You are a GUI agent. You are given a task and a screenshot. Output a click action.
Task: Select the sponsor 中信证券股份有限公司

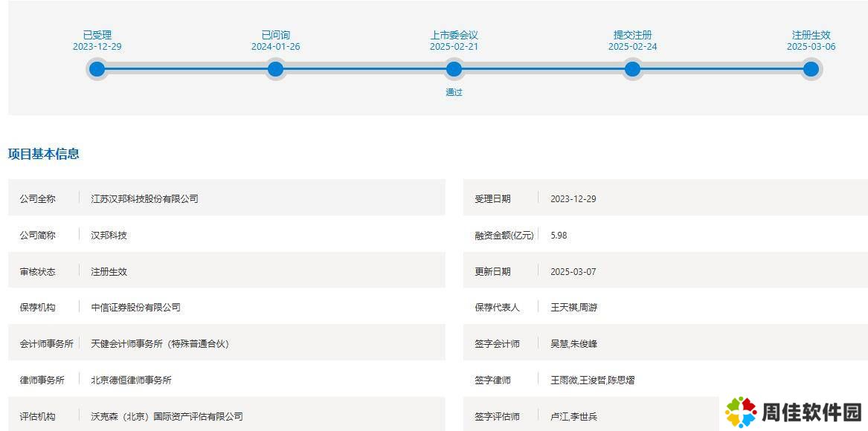pyautogui.click(x=135, y=308)
